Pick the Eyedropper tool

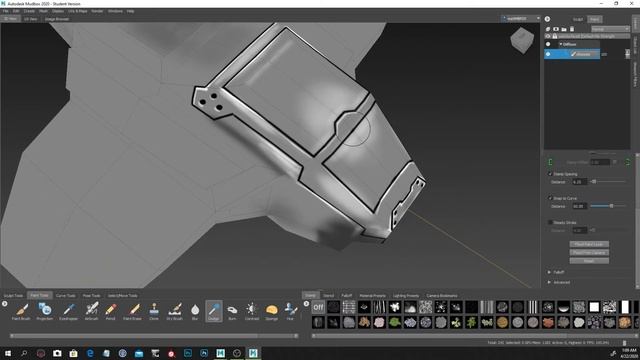[69, 311]
